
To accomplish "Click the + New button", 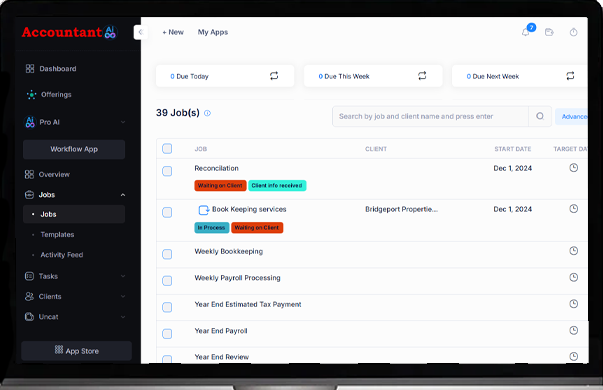I will click(x=173, y=32).
